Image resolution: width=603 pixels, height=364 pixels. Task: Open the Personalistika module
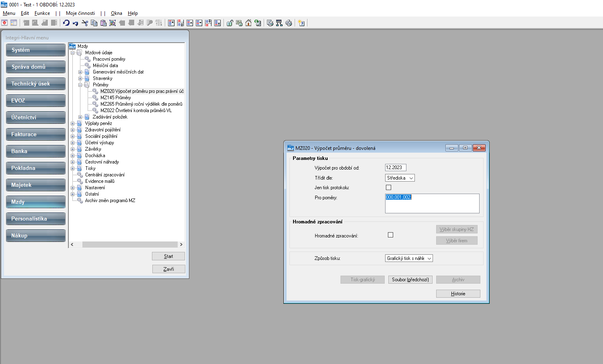pos(36,219)
